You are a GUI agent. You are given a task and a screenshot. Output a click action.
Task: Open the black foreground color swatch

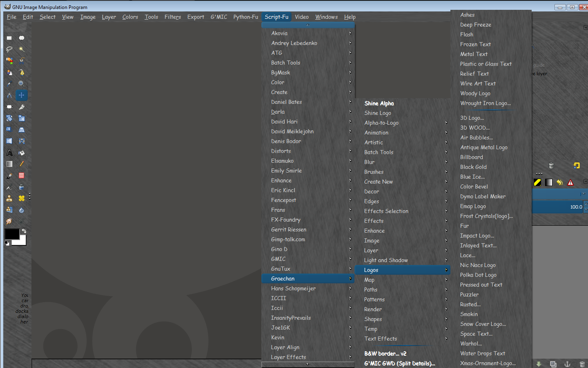pyautogui.click(x=12, y=234)
